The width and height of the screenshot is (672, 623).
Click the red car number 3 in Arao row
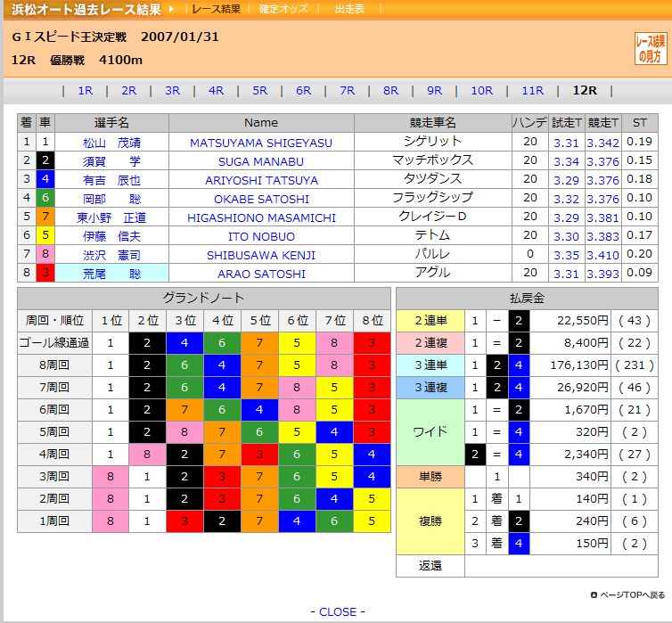coord(45,273)
